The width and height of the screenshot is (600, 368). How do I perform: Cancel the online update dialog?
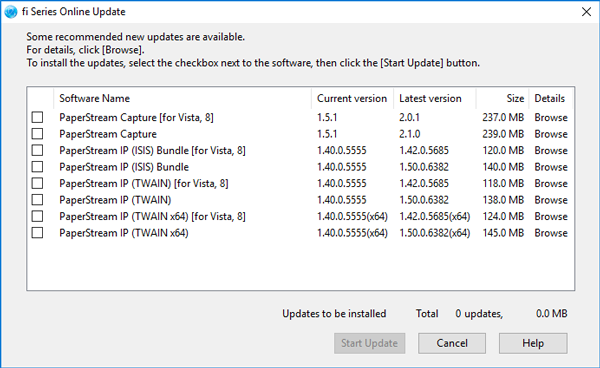452,343
